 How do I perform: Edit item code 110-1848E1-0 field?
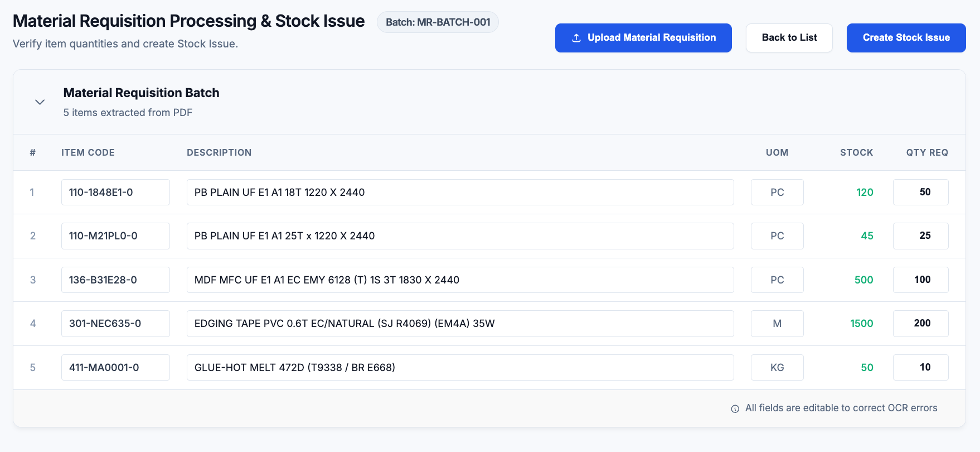coord(115,193)
